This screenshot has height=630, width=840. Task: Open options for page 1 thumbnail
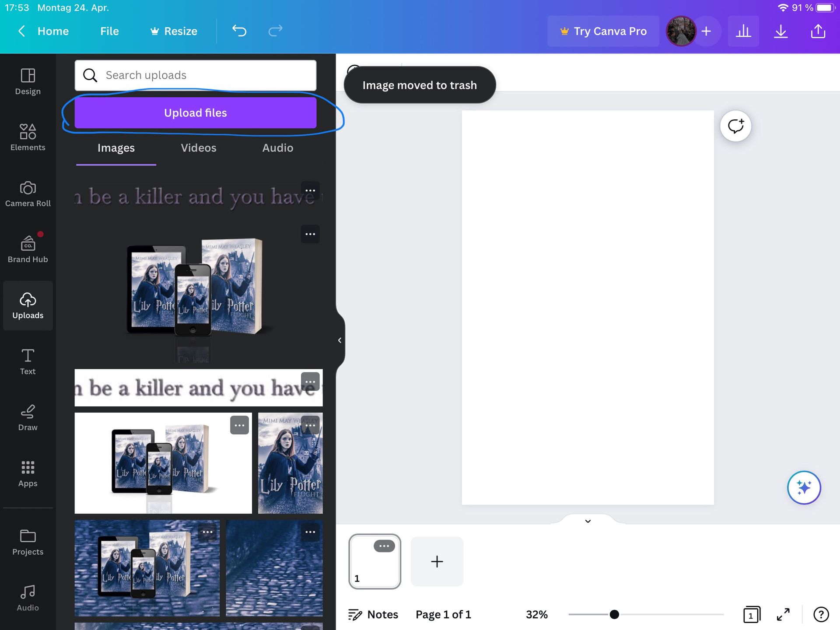384,546
